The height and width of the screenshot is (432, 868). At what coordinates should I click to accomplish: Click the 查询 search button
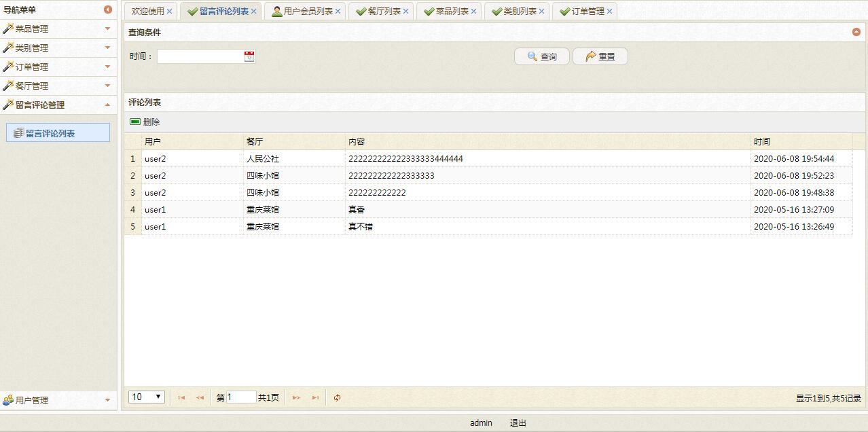[541, 56]
